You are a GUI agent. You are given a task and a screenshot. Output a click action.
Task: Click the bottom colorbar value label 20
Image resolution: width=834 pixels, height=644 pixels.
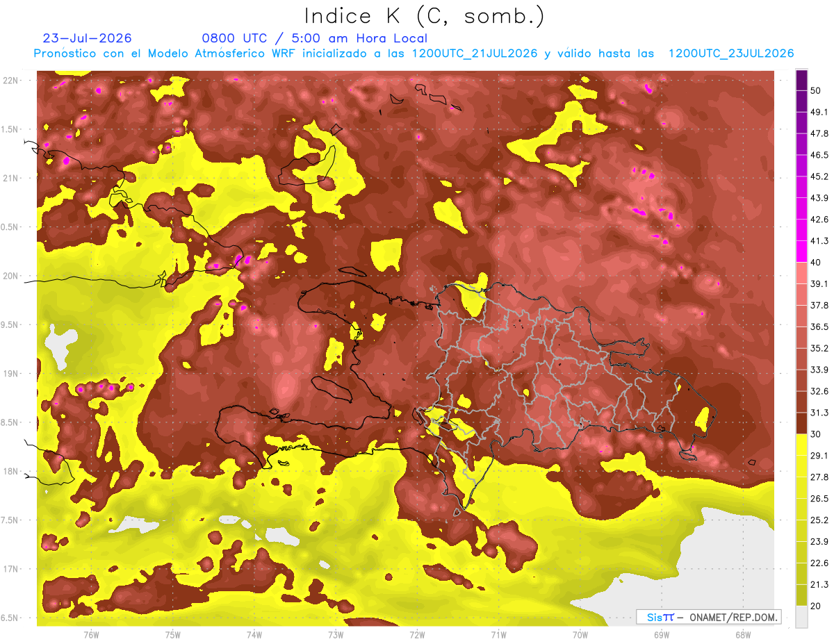(x=817, y=605)
